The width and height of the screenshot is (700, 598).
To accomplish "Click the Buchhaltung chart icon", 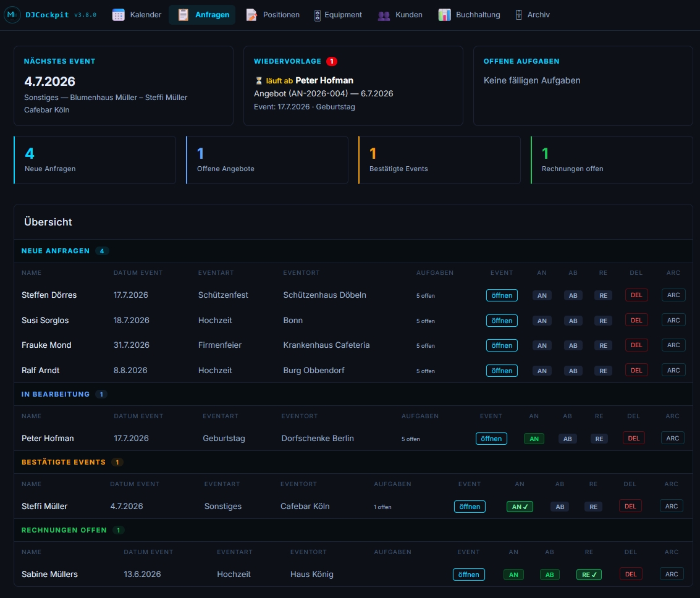I will [x=444, y=15].
